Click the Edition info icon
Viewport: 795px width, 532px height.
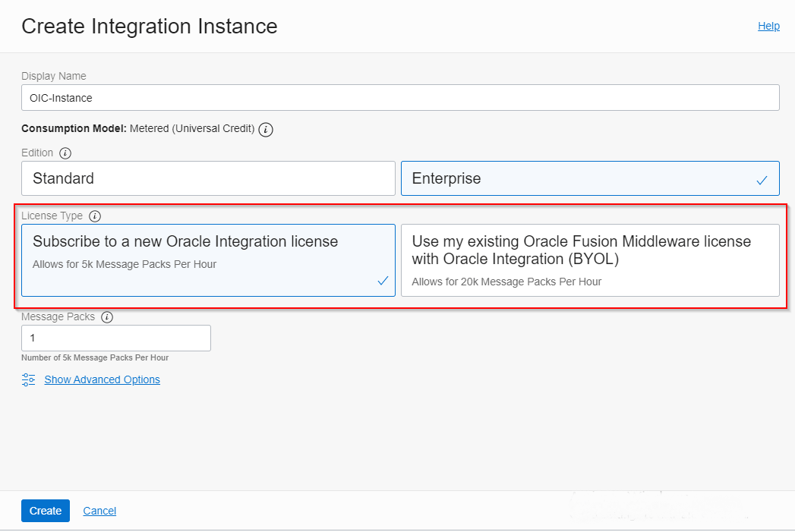coord(65,153)
